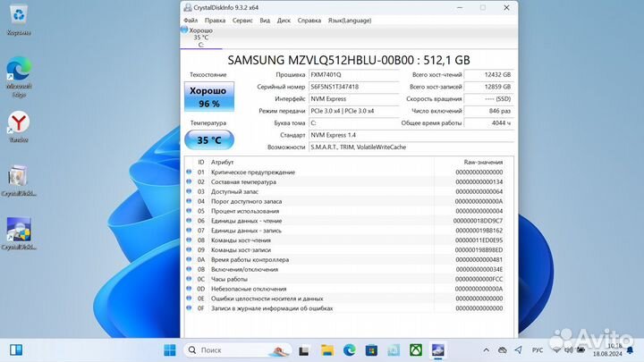
Task: Click the 35 °C temperature button
Action: point(209,140)
